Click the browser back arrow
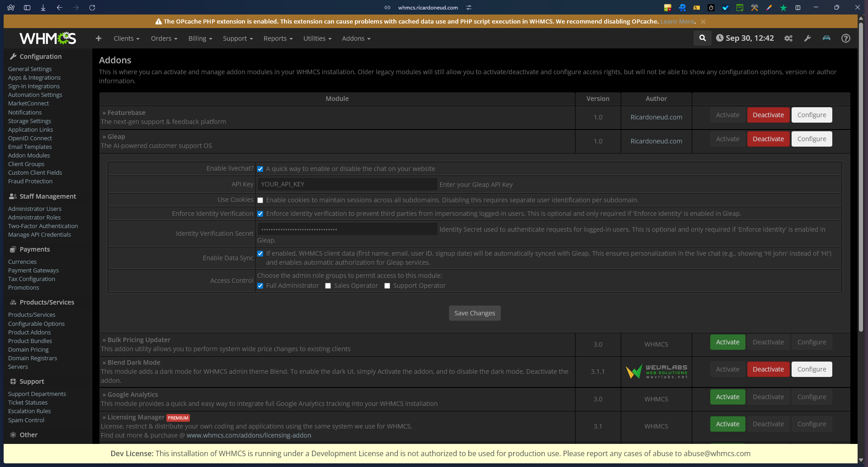This screenshot has height=467, width=868. (60, 8)
